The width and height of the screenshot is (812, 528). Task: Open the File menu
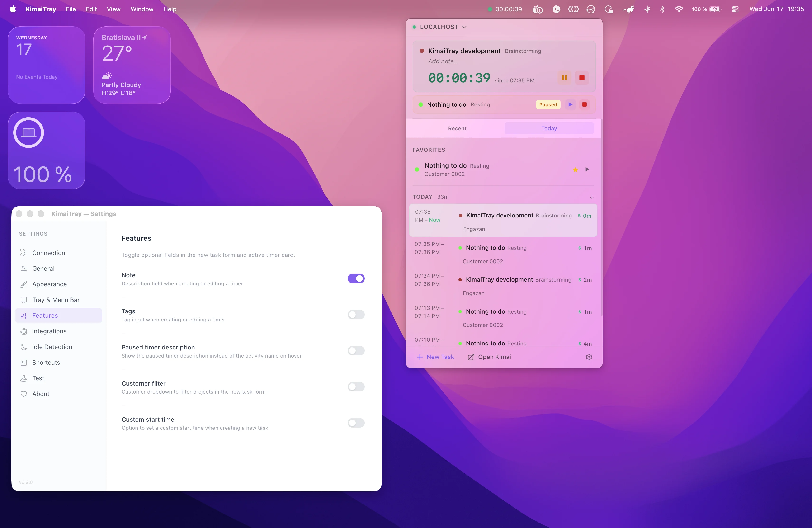coord(71,9)
